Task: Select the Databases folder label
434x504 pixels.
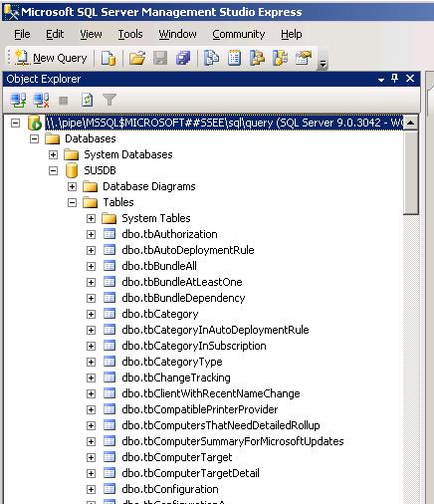Action: pos(91,138)
